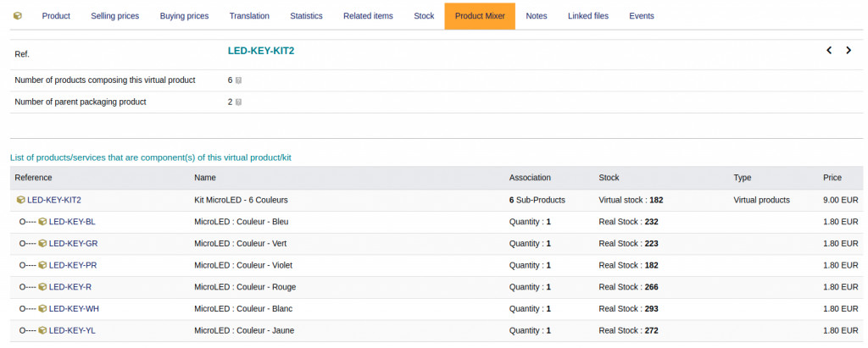This screenshot has width=868, height=348.
Task: Open LED-KEY-KIT2 link in components table
Action: tap(54, 201)
